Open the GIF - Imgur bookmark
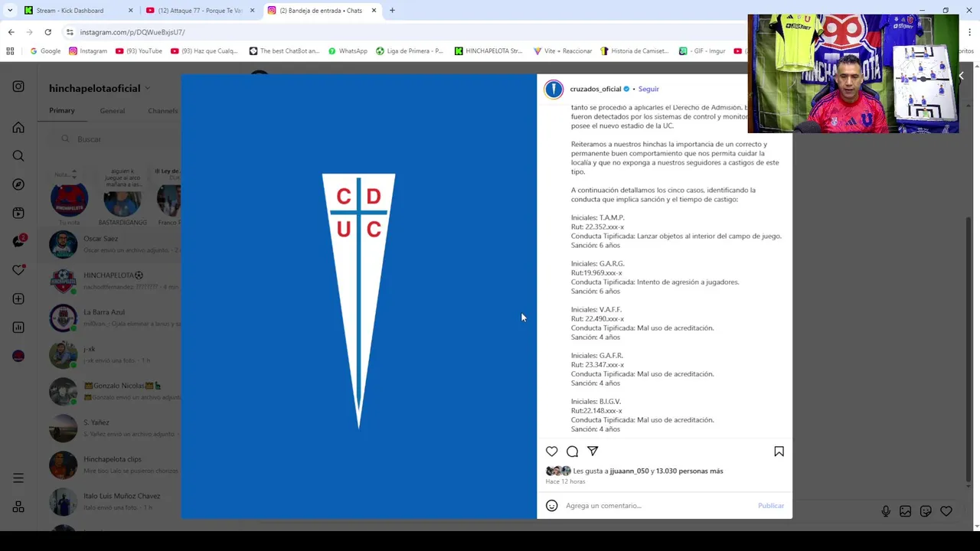 pyautogui.click(x=702, y=51)
